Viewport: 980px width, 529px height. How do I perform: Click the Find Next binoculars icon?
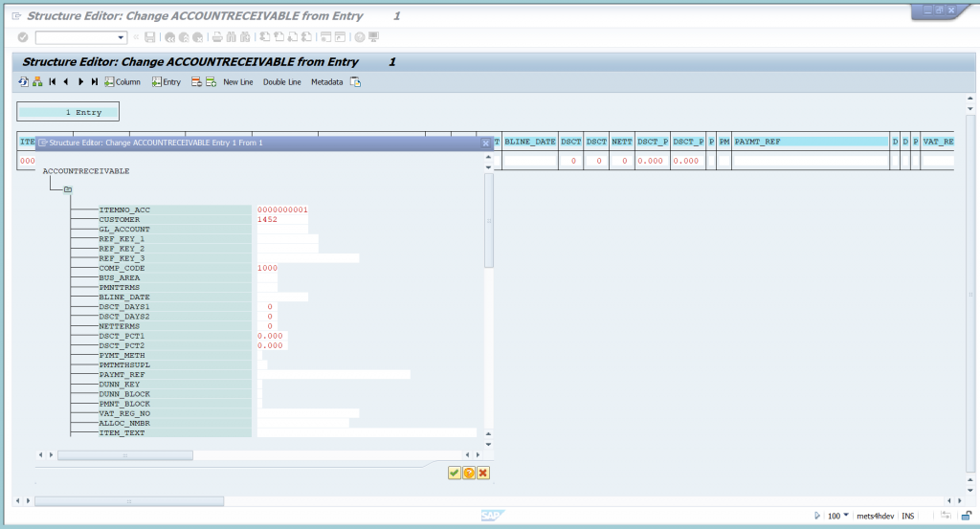click(245, 37)
